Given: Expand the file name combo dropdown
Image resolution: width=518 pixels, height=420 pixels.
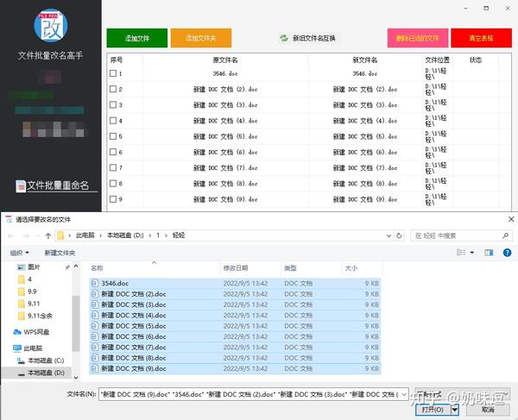Looking at the screenshot, I should (x=404, y=395).
